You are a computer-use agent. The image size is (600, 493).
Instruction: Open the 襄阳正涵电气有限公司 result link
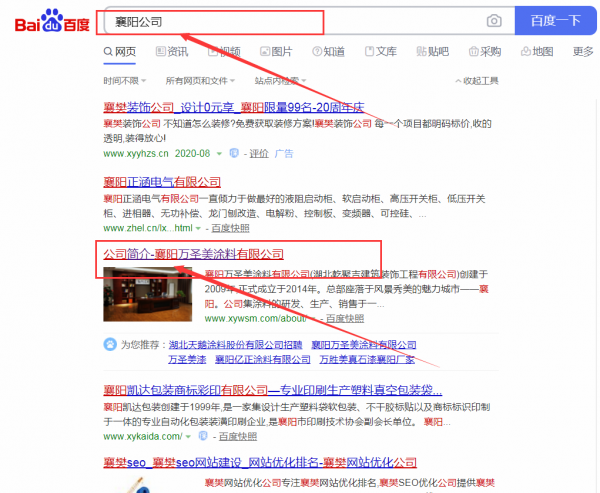tap(162, 182)
